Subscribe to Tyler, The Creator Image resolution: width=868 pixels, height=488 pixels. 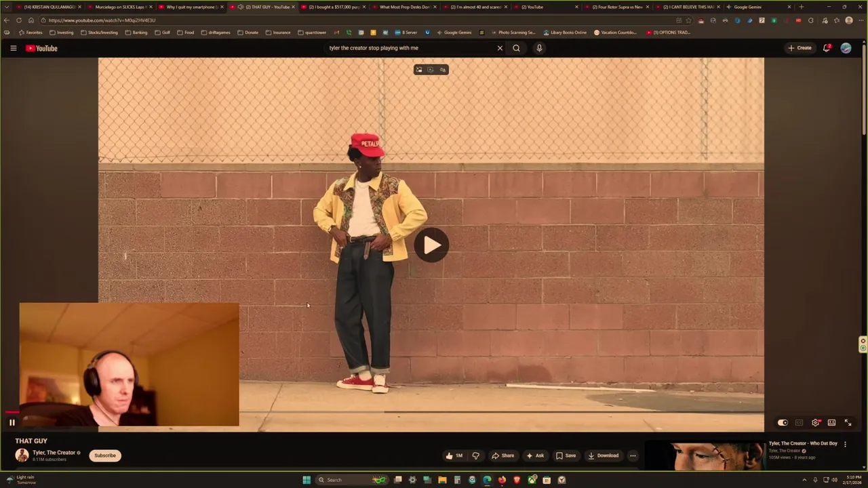105,455
